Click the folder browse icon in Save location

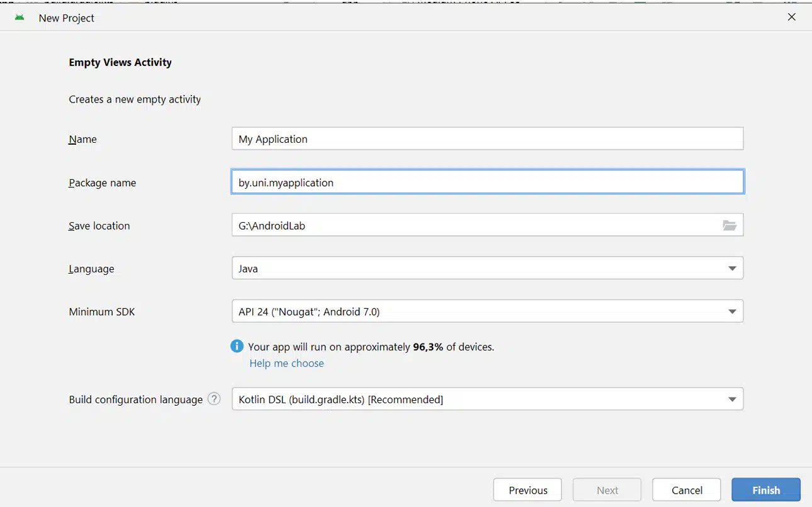point(730,225)
